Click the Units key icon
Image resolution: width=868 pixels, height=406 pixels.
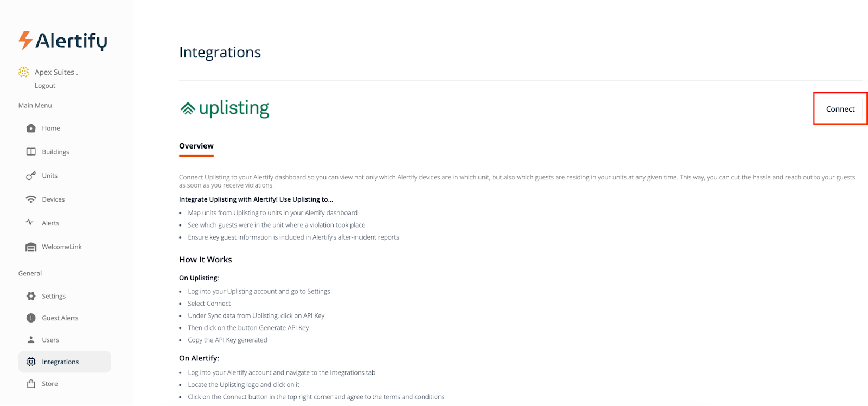coord(31,176)
